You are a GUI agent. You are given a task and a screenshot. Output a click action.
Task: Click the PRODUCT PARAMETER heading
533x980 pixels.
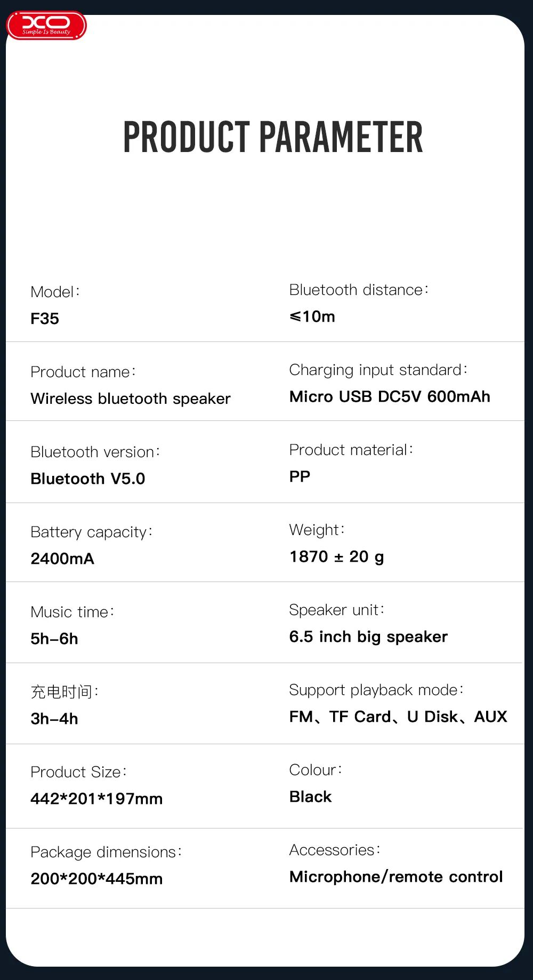(x=273, y=137)
